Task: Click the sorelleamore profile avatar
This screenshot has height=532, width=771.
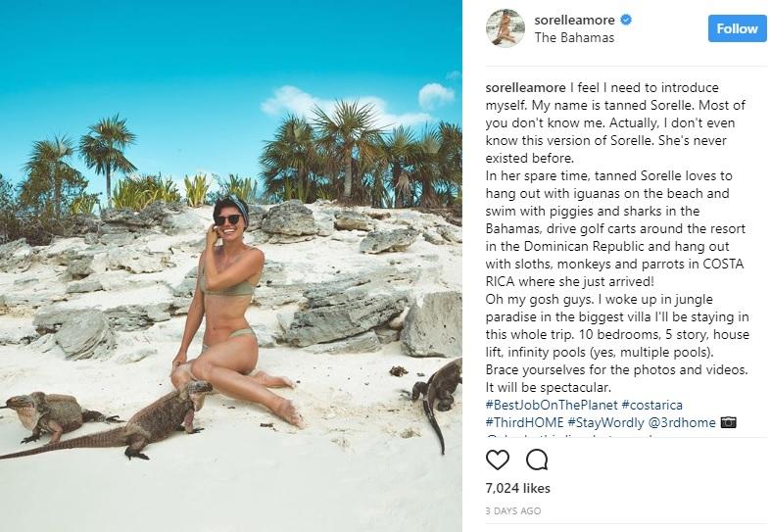Action: coord(506,28)
